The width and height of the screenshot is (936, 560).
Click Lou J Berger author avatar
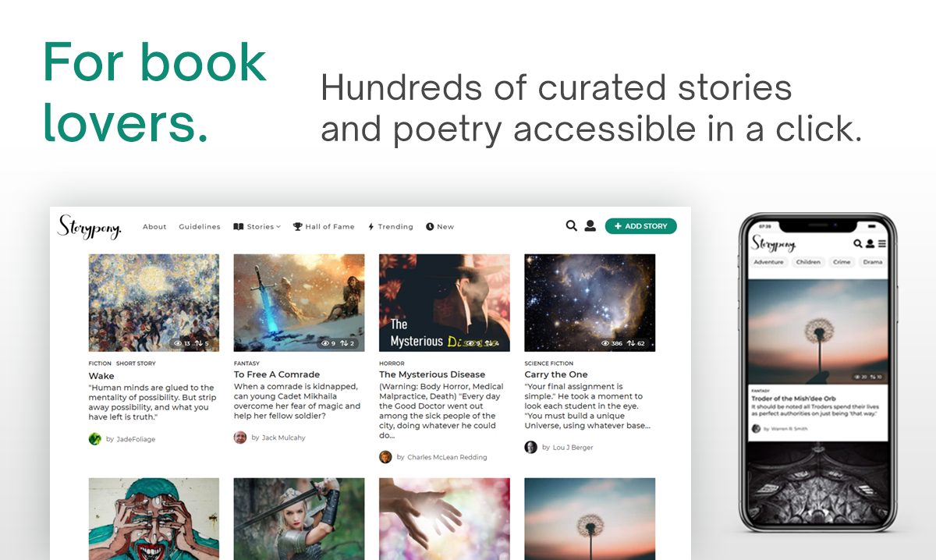click(x=530, y=447)
